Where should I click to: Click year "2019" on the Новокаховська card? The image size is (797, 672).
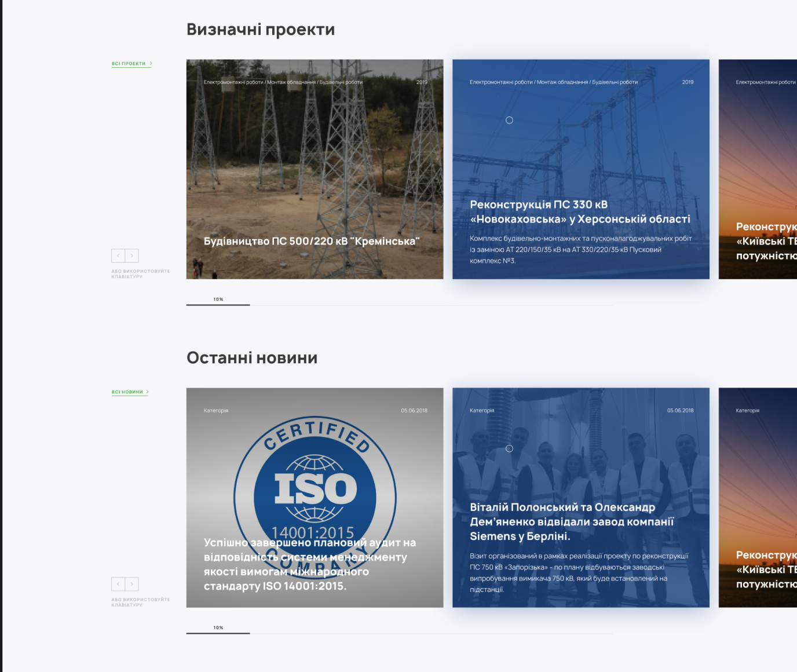click(688, 82)
